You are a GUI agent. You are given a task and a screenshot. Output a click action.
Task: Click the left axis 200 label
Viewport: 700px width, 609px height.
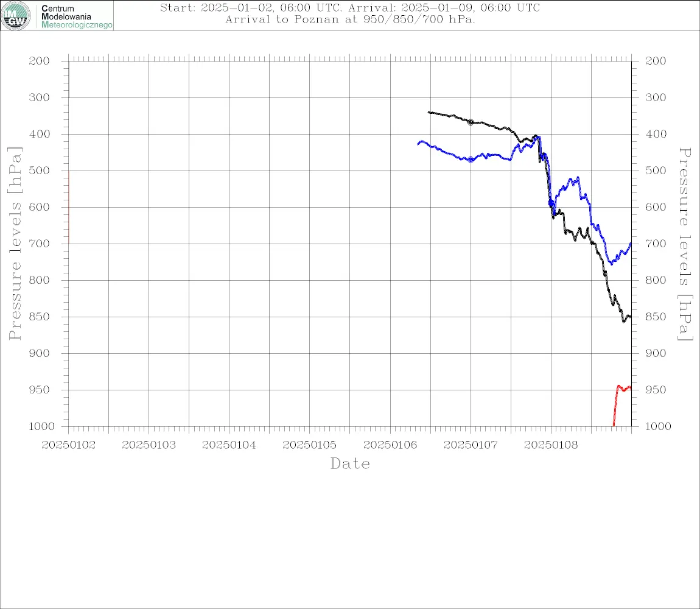pos(40,61)
